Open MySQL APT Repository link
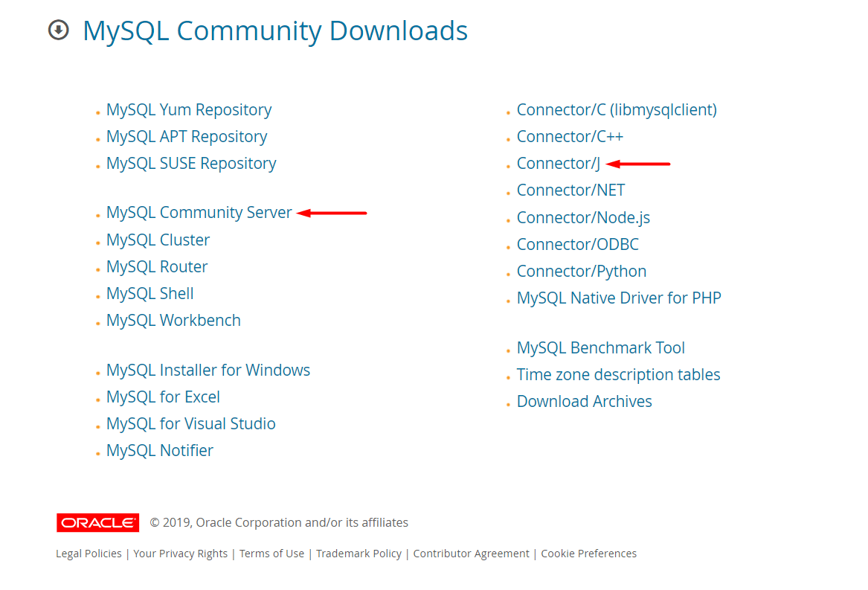Image resolution: width=868 pixels, height=590 pixels. [x=187, y=136]
